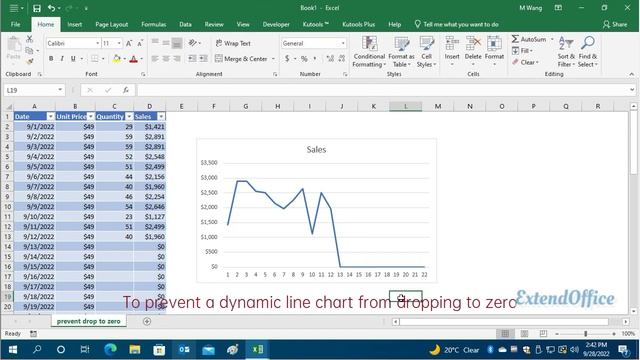Open File Explorer from the taskbar
This screenshot has width=640, height=360.
click(135, 349)
